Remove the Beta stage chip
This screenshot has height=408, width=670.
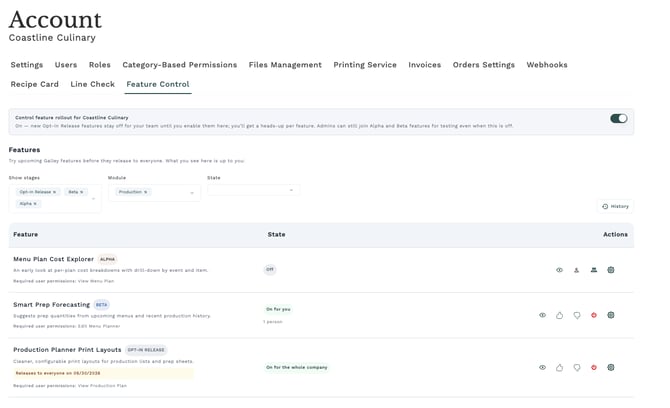click(x=82, y=192)
